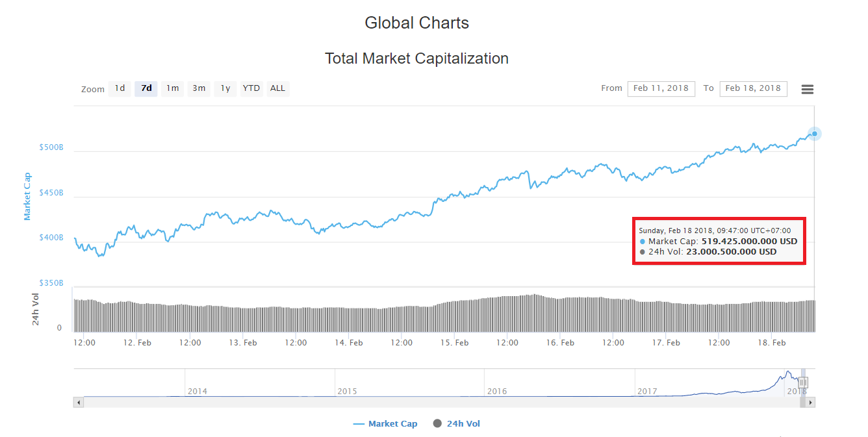Viewport: 868px width, 437px height.
Task: Click the navigator left scroll arrow
Action: pyautogui.click(x=79, y=403)
